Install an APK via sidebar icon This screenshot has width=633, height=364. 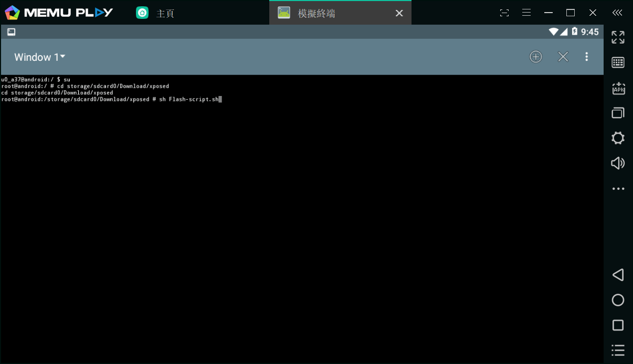coord(618,88)
